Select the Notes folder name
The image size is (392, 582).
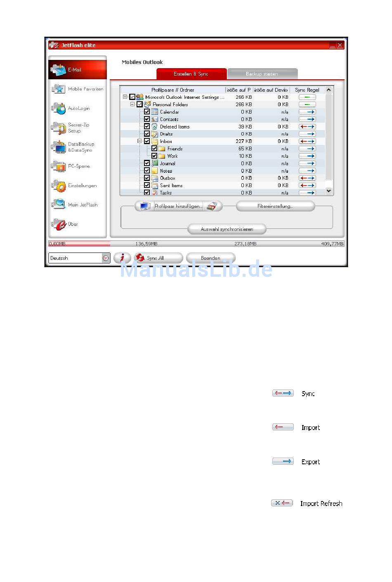(x=166, y=171)
